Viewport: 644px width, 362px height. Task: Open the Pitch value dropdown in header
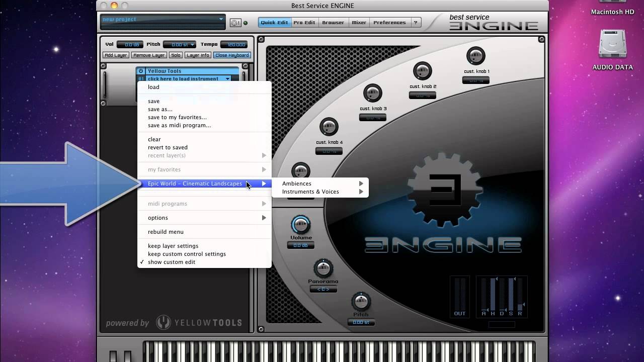(x=180, y=45)
